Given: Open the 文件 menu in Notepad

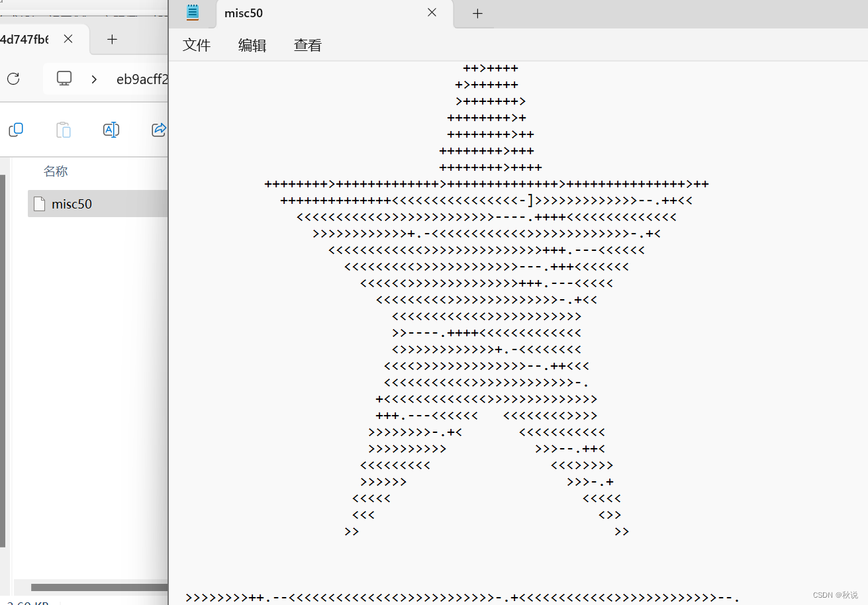Looking at the screenshot, I should coord(196,45).
